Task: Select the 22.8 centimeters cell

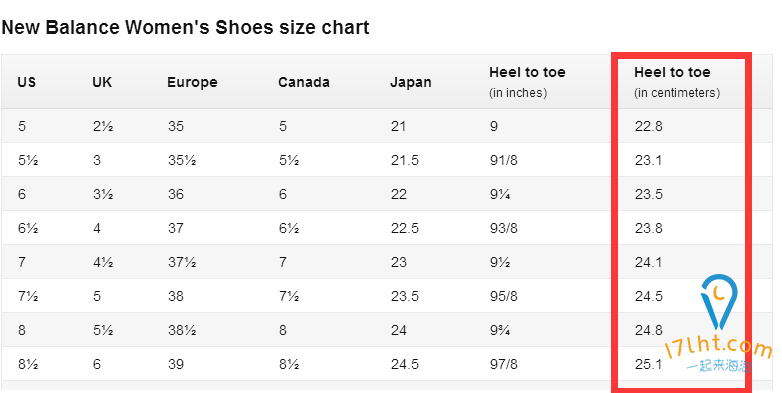Action: [x=648, y=126]
